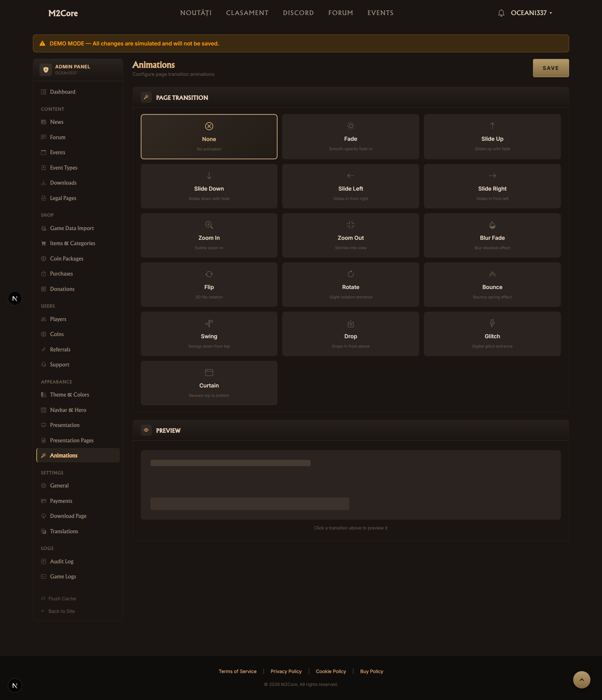The height and width of the screenshot is (700, 602).
Task: Click the Bounce double-chevron icon
Action: (x=492, y=274)
